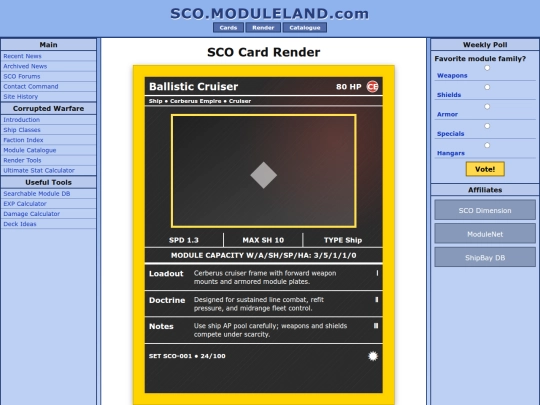Open the Catalogue tab
This screenshot has width=540, height=405.
(305, 28)
